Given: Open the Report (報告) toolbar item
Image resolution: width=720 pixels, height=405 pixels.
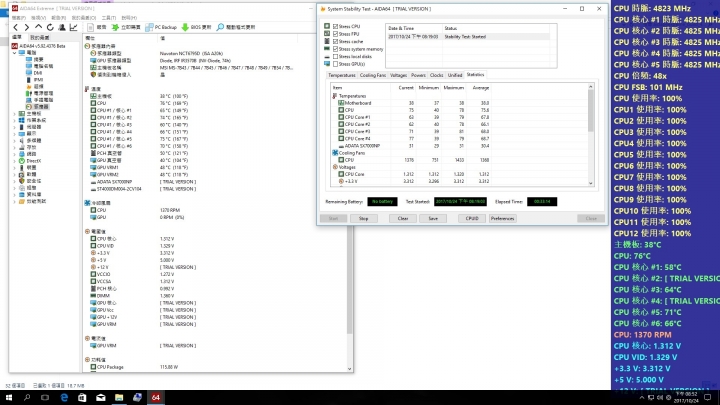Looking at the screenshot, I should 97,28.
